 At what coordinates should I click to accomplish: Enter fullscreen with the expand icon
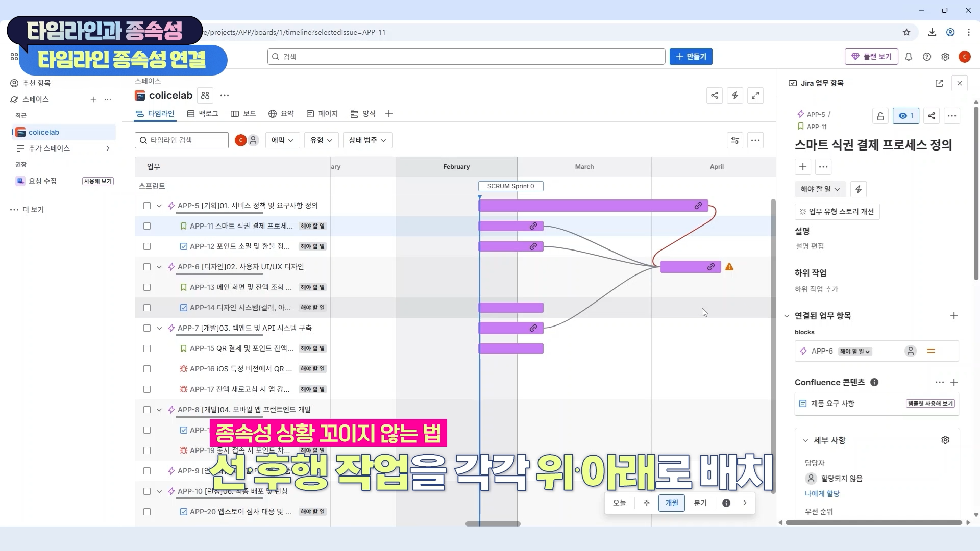(755, 95)
